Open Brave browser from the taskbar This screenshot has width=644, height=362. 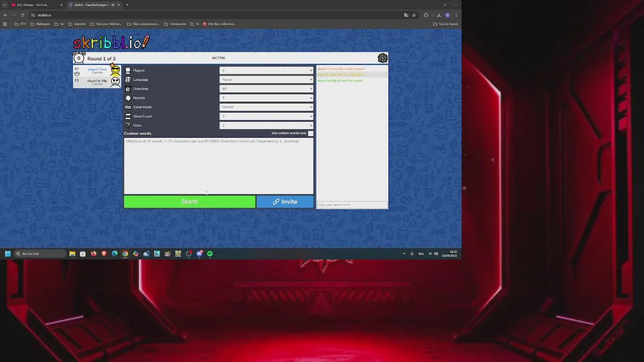[x=104, y=254]
